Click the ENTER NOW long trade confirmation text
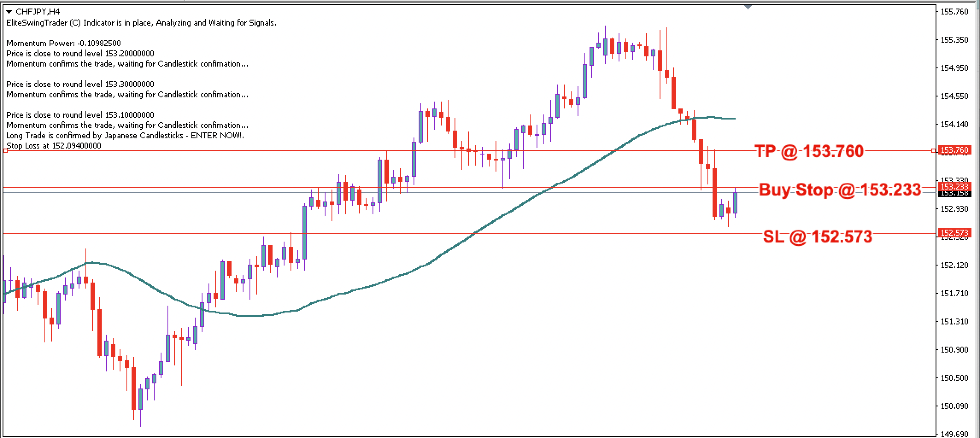Image resolution: width=980 pixels, height=438 pixels. (124, 135)
